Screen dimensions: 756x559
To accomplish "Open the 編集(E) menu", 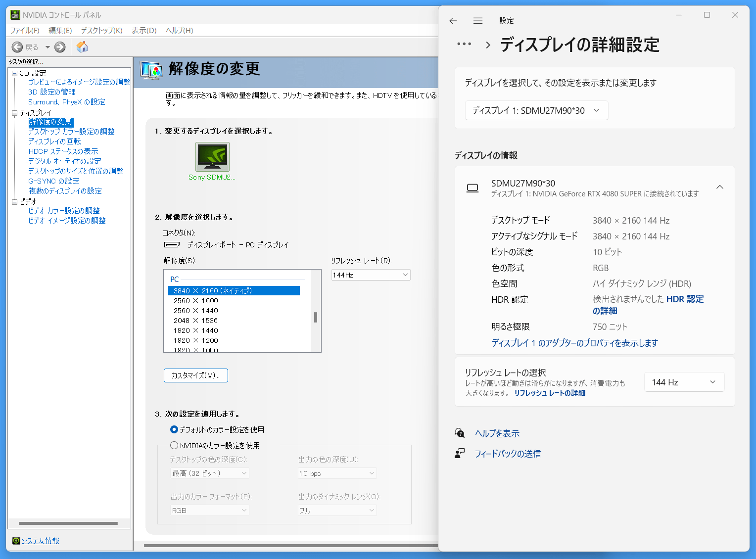I will 60,31.
